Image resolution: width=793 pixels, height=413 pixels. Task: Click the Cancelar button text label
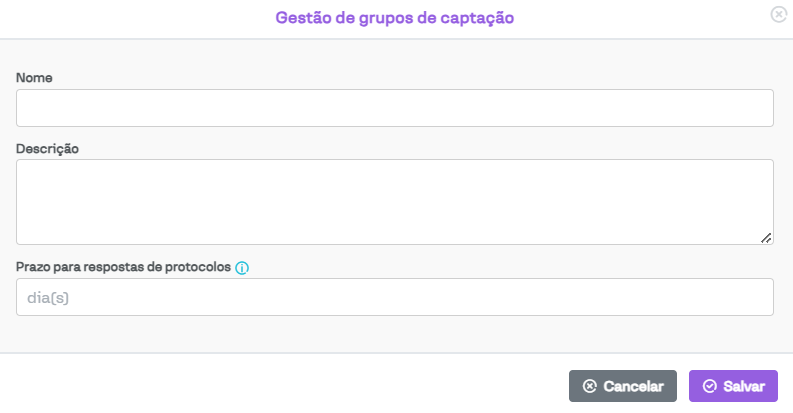[633, 386]
